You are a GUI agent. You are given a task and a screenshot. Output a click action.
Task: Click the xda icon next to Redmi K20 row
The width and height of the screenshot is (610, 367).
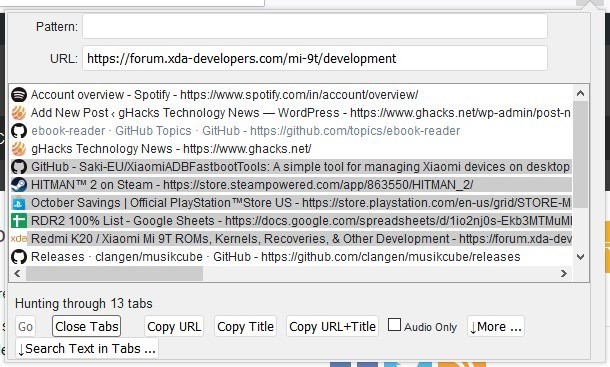pyautogui.click(x=19, y=238)
